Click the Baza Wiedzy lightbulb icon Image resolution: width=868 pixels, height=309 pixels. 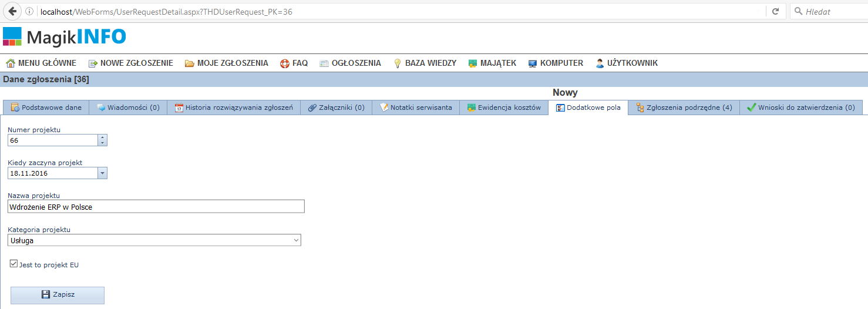pyautogui.click(x=398, y=63)
